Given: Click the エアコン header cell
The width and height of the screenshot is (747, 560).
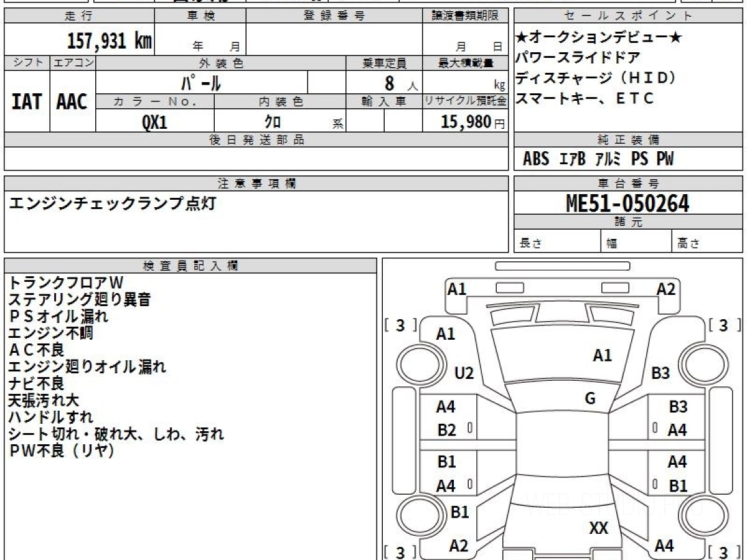Looking at the screenshot, I should coord(73,63).
